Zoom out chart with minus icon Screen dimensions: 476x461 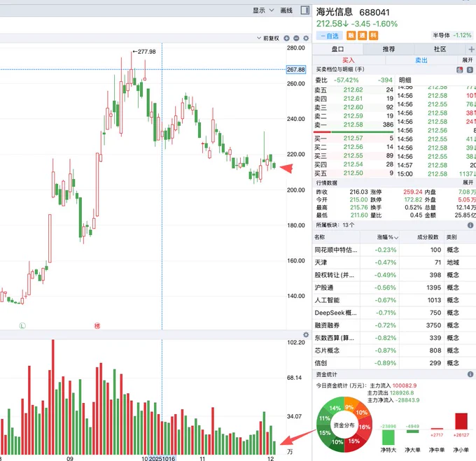tap(296, 38)
